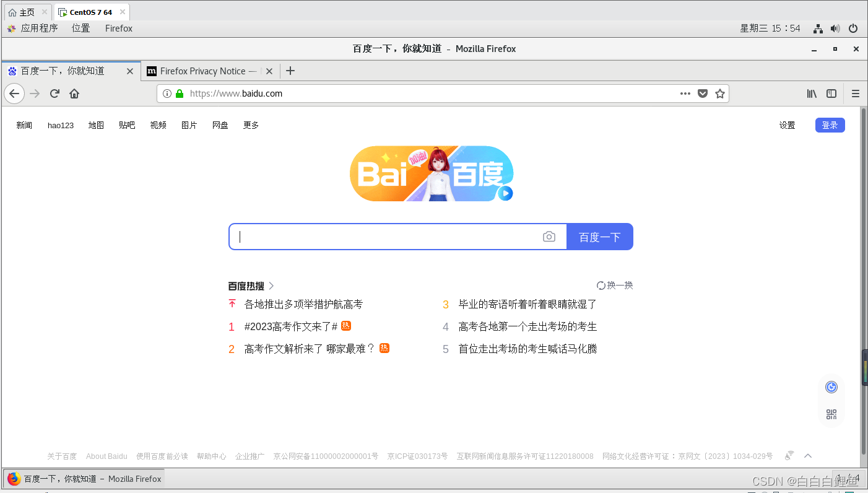Click the page vertical scrollbar
This screenshot has height=493, width=868.
(864, 282)
